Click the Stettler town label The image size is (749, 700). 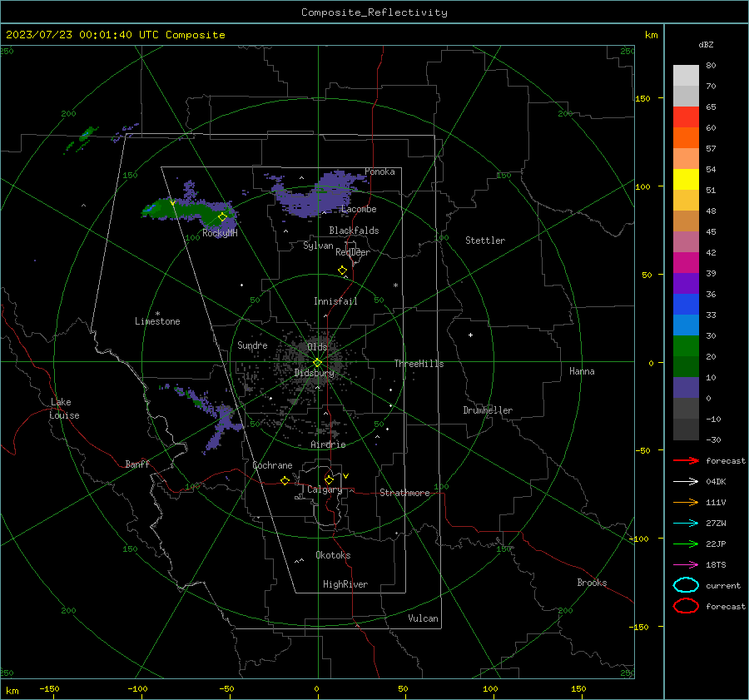point(485,241)
